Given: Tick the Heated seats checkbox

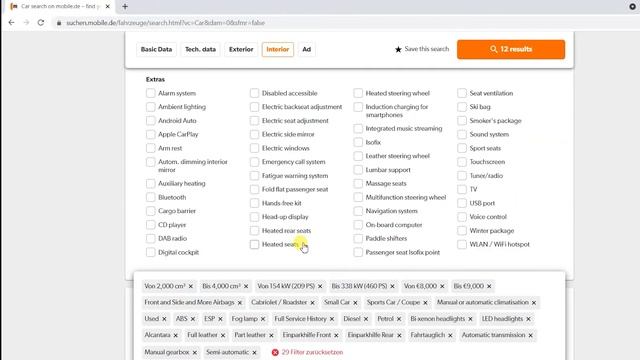Looking at the screenshot, I should [x=254, y=244].
